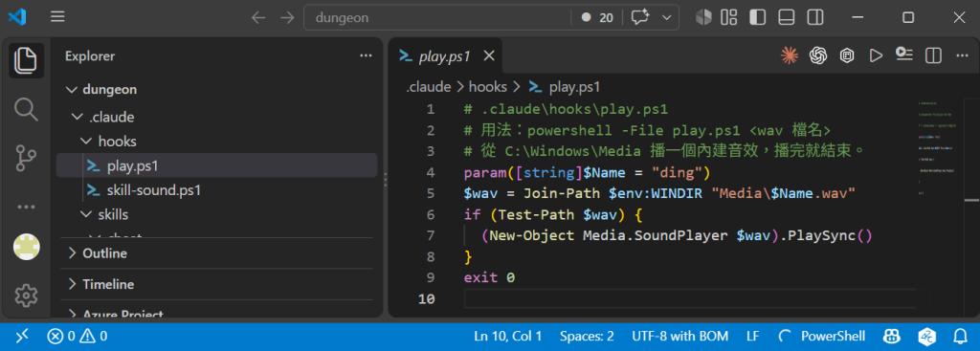Viewport: 980px width, 351px height.
Task: Close the play.ps1 tab
Action: pos(489,56)
